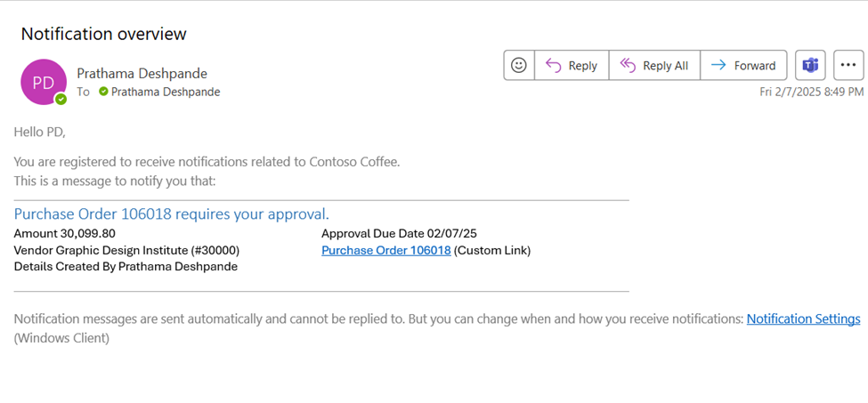Click the Reply button
The image size is (868, 403).
[572, 65]
